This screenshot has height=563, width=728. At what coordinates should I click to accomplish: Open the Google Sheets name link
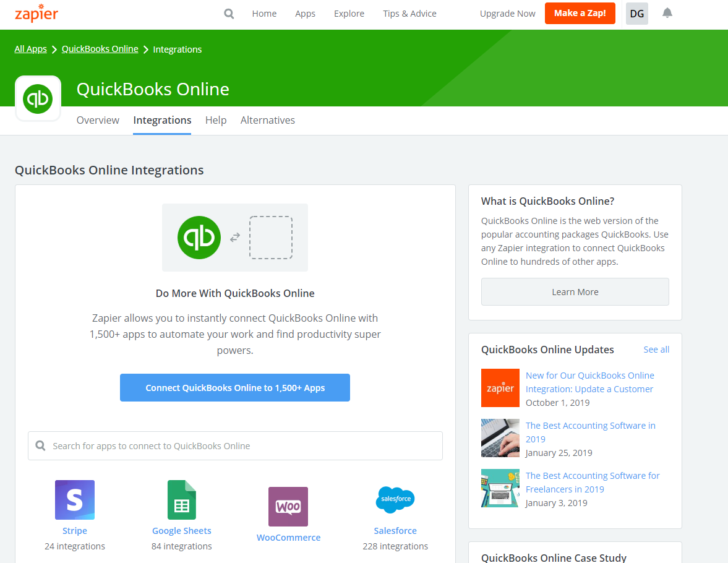click(x=181, y=530)
